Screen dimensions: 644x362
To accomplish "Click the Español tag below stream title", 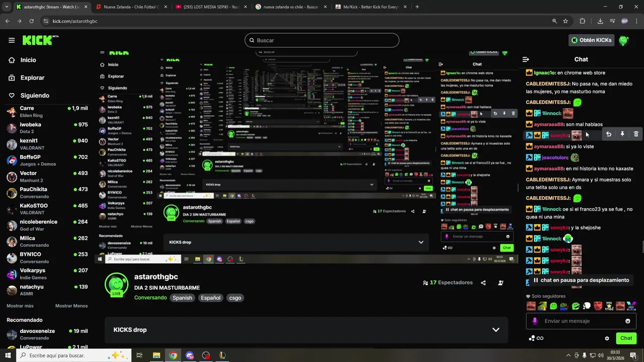I will click(211, 298).
